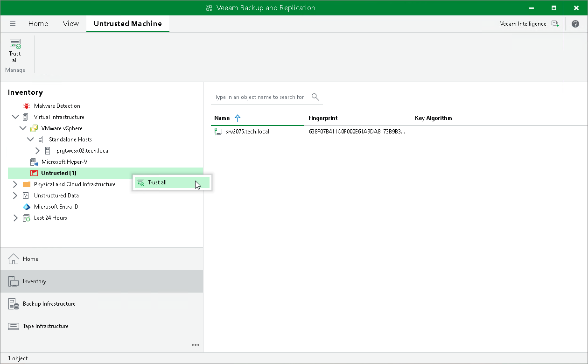Click the 1 object status bar text

pos(18,358)
